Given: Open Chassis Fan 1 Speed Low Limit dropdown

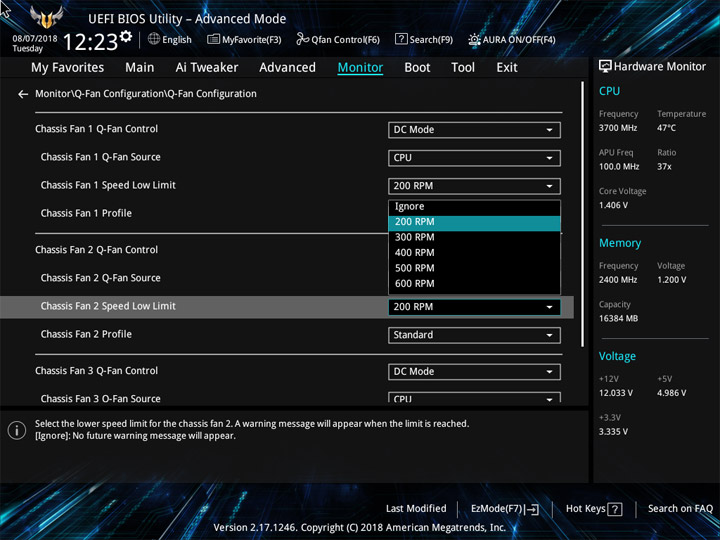Looking at the screenshot, I should 474,186.
